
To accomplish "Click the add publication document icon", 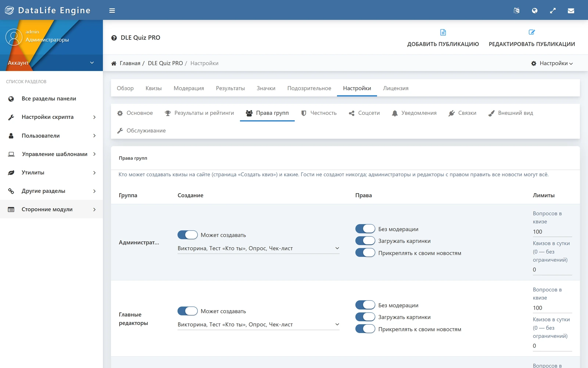I will click(443, 32).
